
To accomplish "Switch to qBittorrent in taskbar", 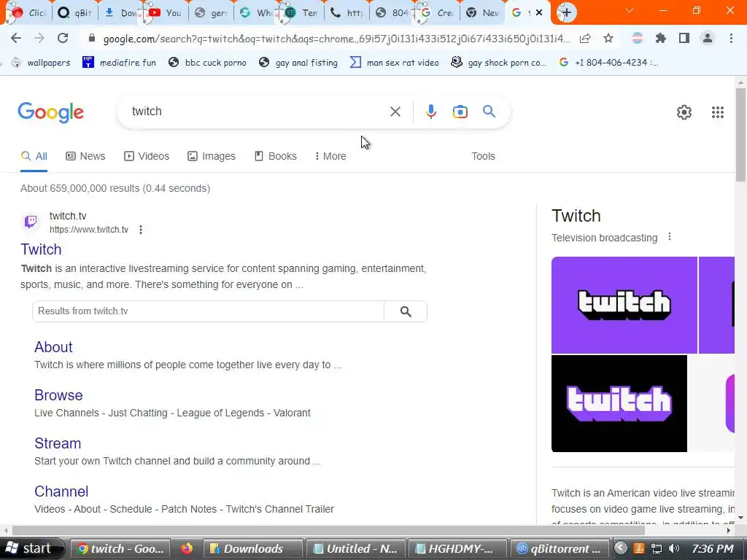I will coord(560,548).
